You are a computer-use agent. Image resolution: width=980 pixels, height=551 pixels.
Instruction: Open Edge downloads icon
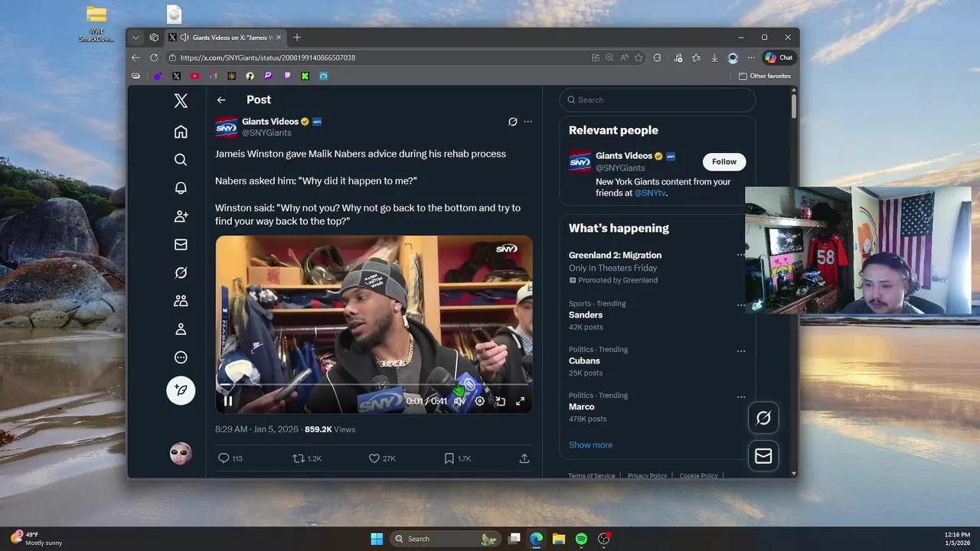click(x=714, y=57)
